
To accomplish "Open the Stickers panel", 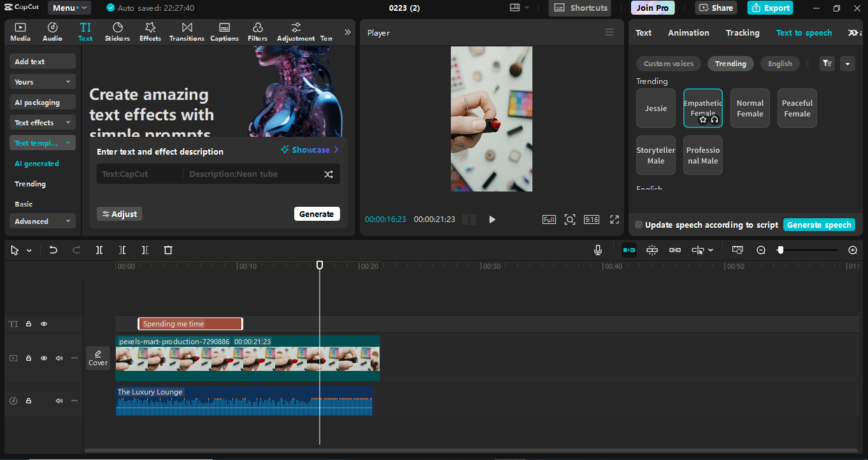I will point(117,31).
